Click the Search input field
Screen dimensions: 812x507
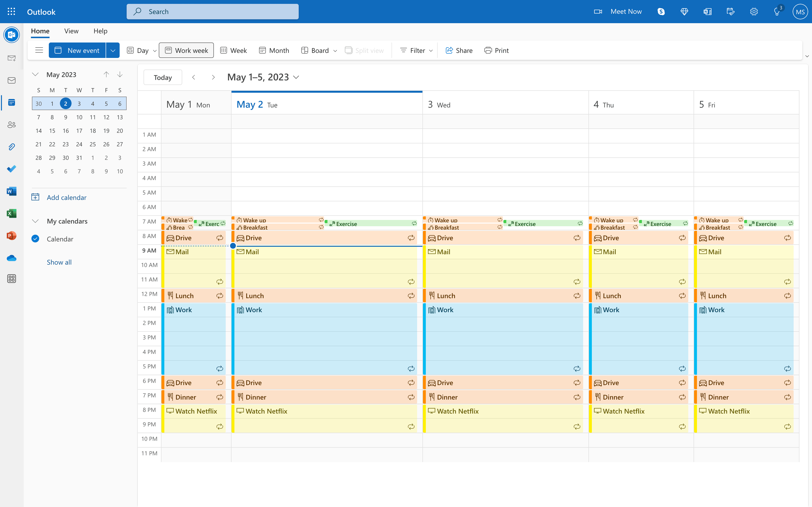213,11
